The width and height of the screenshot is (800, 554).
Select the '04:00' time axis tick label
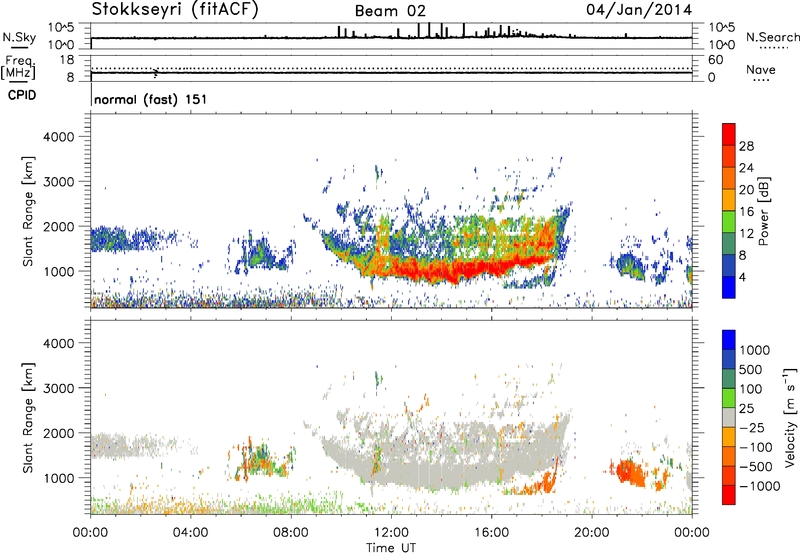click(x=190, y=533)
